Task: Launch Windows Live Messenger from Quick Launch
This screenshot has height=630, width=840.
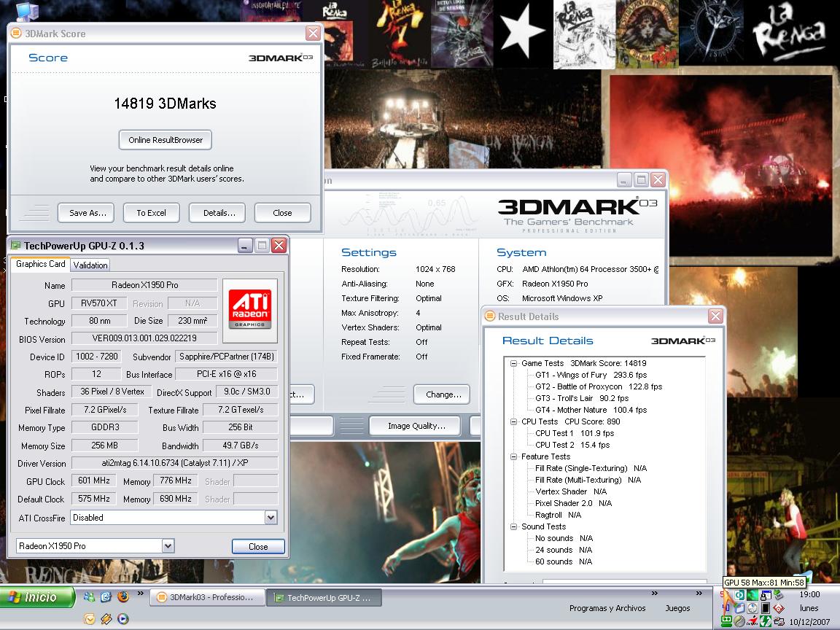Action: tap(90, 596)
